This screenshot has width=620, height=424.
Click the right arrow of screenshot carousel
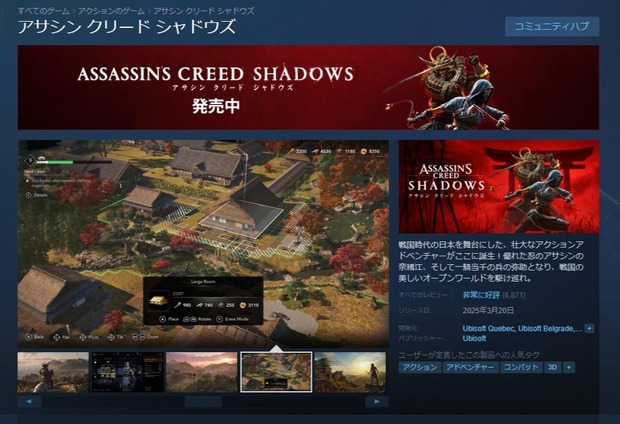[377, 401]
